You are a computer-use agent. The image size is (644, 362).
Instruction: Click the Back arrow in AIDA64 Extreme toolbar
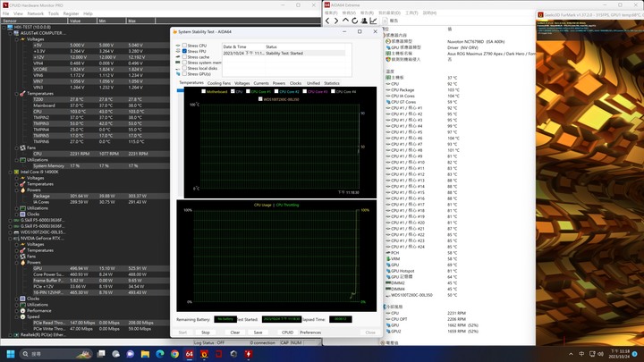(x=327, y=21)
